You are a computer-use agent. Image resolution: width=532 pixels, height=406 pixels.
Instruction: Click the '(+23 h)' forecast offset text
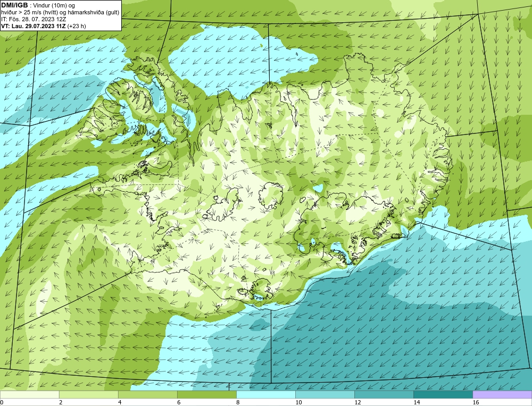pyautogui.click(x=77, y=26)
